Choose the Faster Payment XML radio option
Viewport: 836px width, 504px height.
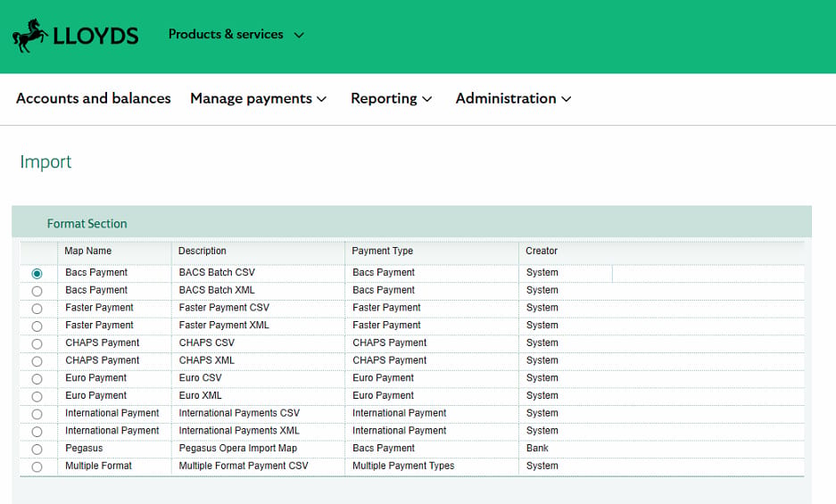[x=37, y=326]
